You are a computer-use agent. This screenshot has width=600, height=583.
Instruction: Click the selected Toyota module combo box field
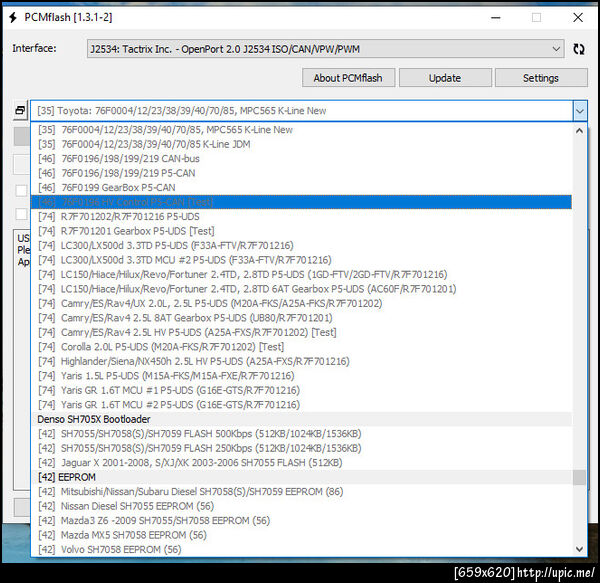[302, 111]
